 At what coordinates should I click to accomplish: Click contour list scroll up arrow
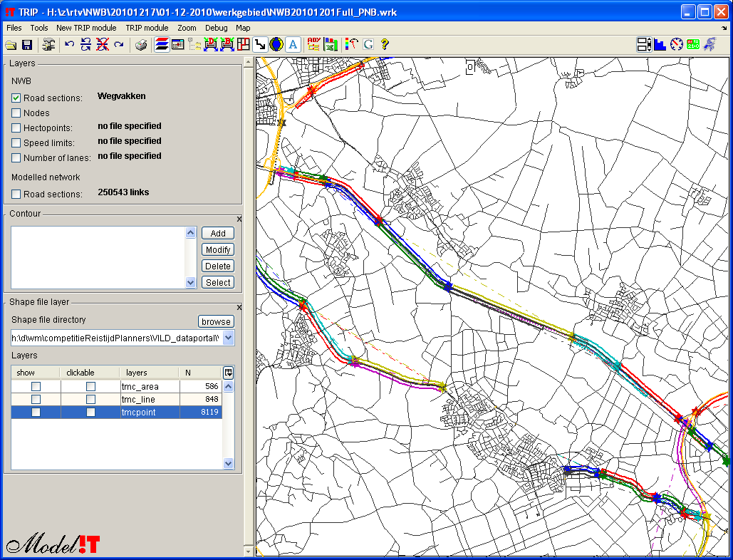[x=190, y=232]
